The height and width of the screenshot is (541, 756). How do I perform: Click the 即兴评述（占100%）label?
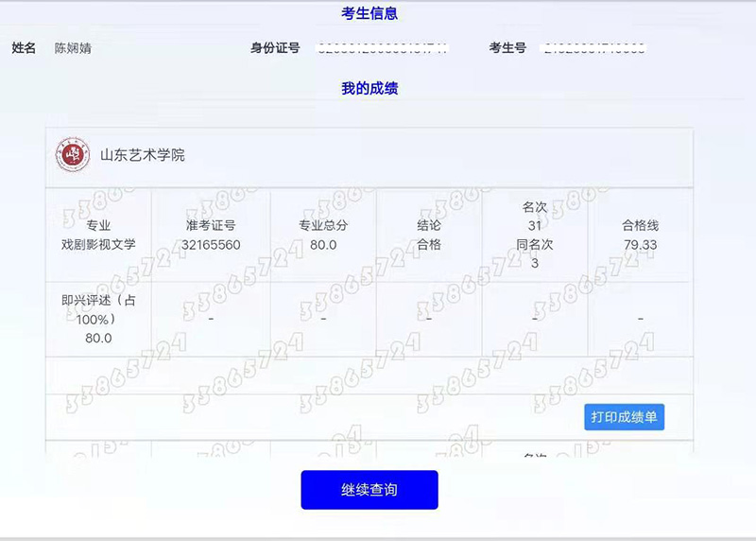98,310
